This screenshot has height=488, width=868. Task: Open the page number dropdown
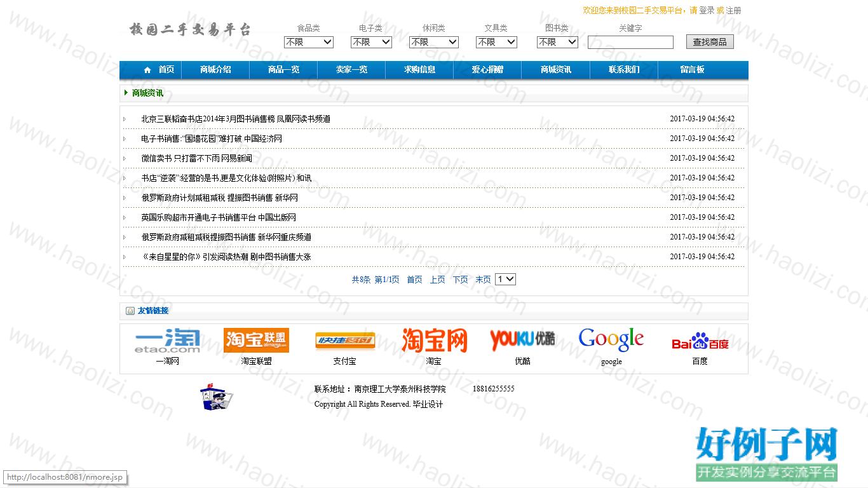coord(505,279)
